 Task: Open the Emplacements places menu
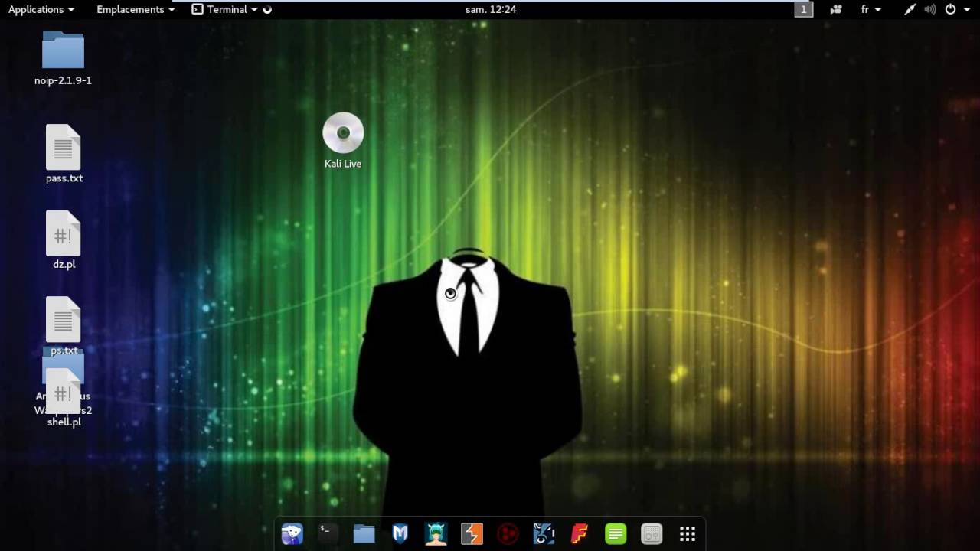pyautogui.click(x=136, y=9)
